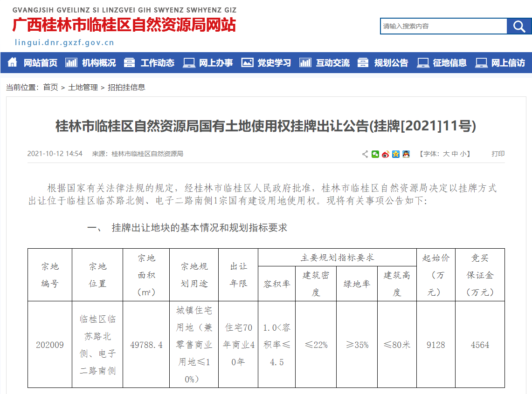Go to 网上办事 section

point(216,62)
